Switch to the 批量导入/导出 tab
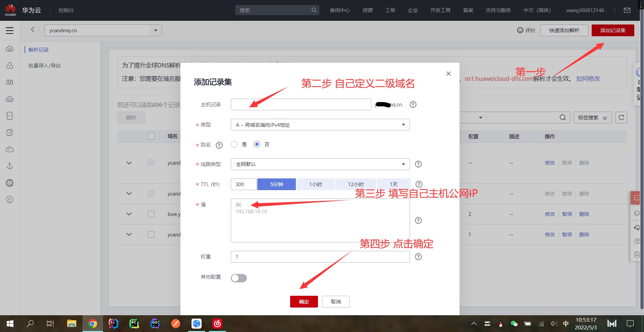Image resolution: width=644 pixels, height=332 pixels. pyautogui.click(x=44, y=65)
